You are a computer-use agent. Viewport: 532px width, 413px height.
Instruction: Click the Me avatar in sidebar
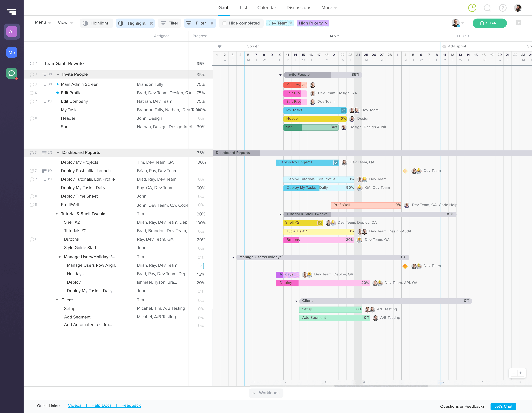[11, 52]
